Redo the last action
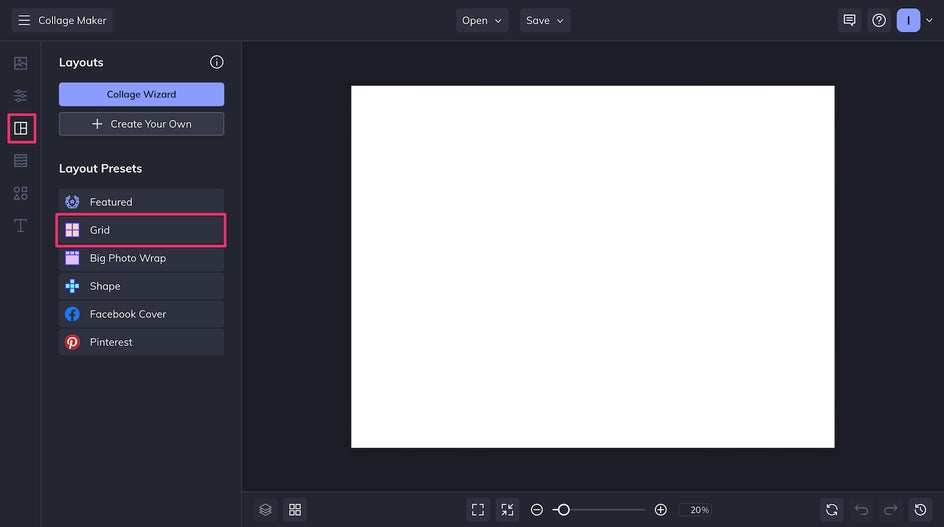The height and width of the screenshot is (527, 944). pos(891,510)
